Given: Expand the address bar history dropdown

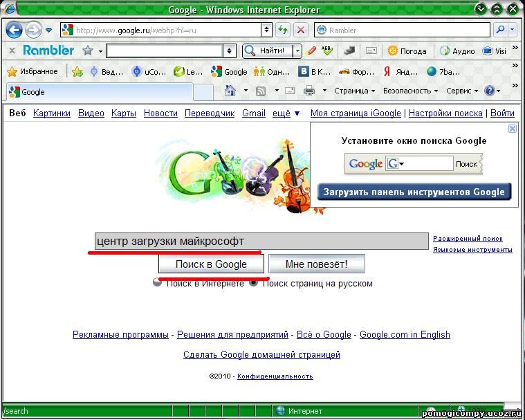Looking at the screenshot, I should point(266,30).
